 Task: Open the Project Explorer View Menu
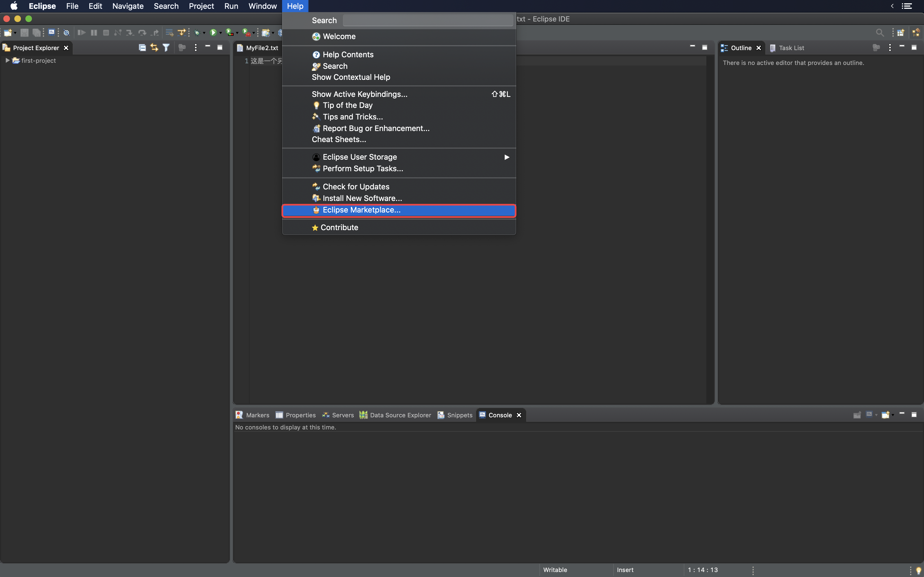pos(196,48)
